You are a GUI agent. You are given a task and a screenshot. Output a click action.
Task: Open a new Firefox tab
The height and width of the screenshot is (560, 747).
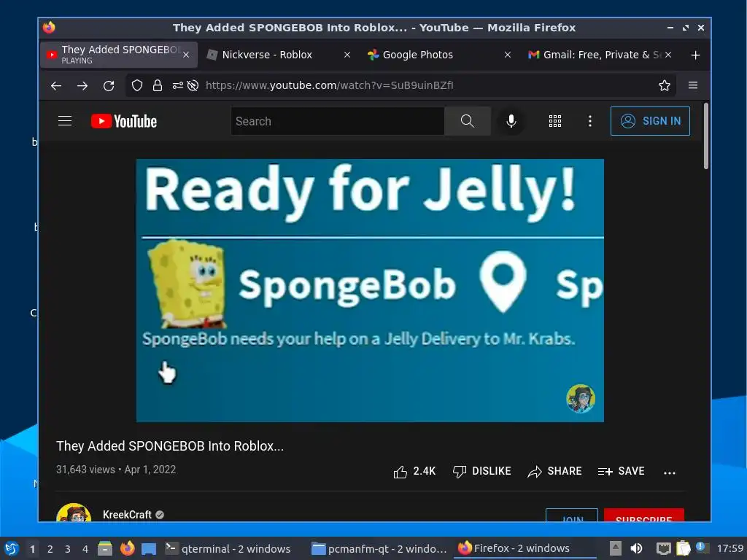click(x=695, y=55)
